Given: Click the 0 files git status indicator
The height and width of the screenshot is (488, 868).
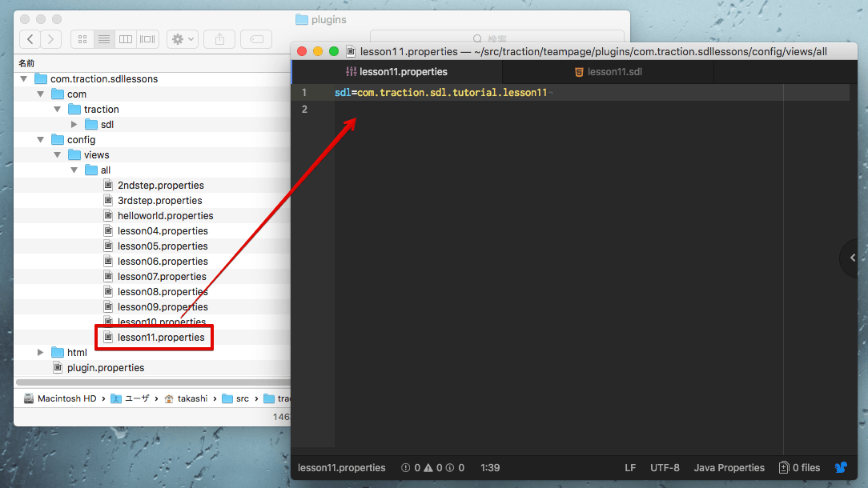Looking at the screenshot, I should (799, 468).
